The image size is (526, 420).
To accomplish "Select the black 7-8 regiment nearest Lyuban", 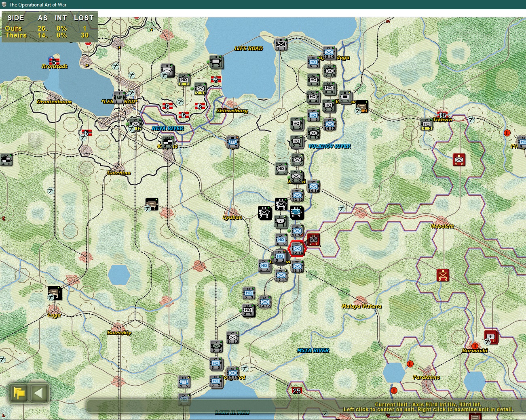I will click(265, 212).
